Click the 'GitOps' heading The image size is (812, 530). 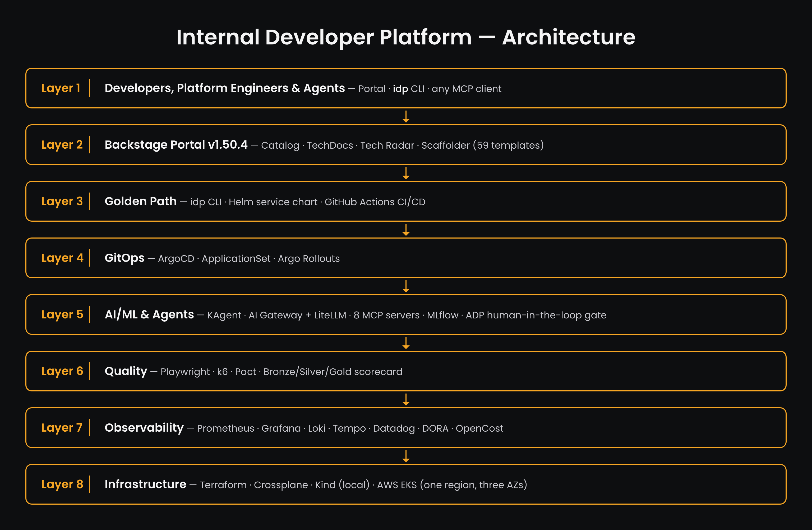pos(124,258)
